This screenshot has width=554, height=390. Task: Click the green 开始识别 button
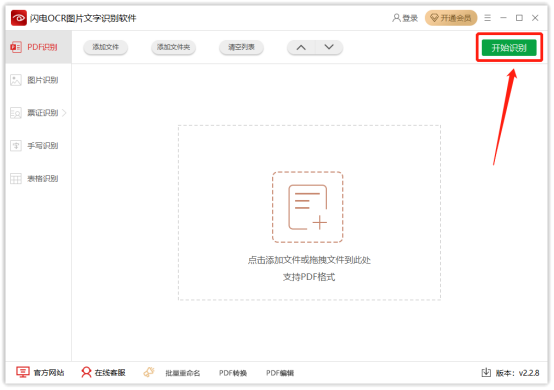pos(509,47)
